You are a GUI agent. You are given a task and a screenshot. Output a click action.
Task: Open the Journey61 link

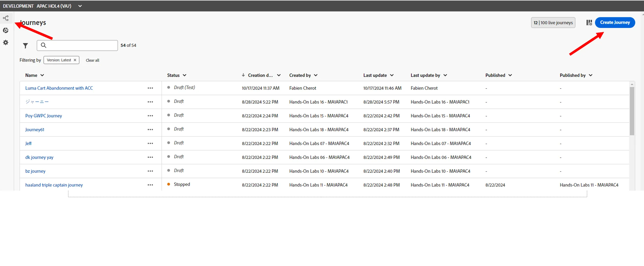(x=35, y=129)
